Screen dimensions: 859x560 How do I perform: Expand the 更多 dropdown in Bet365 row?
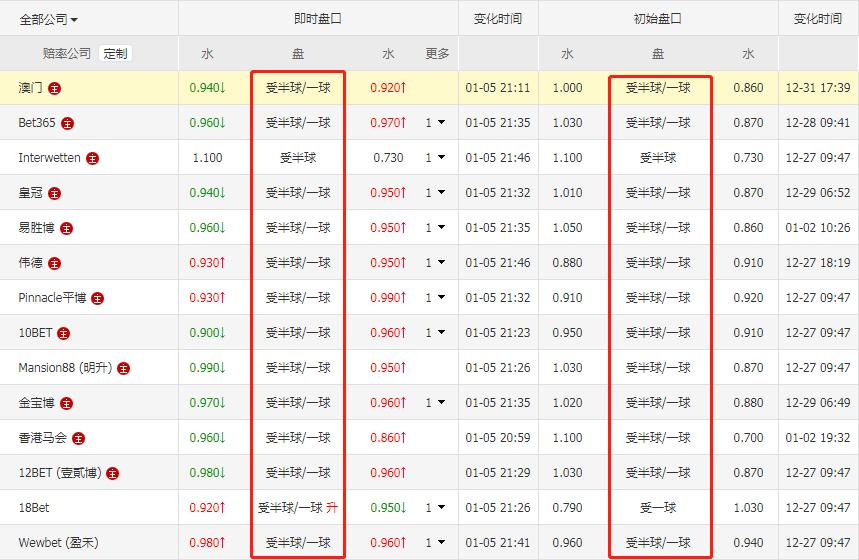coord(435,123)
